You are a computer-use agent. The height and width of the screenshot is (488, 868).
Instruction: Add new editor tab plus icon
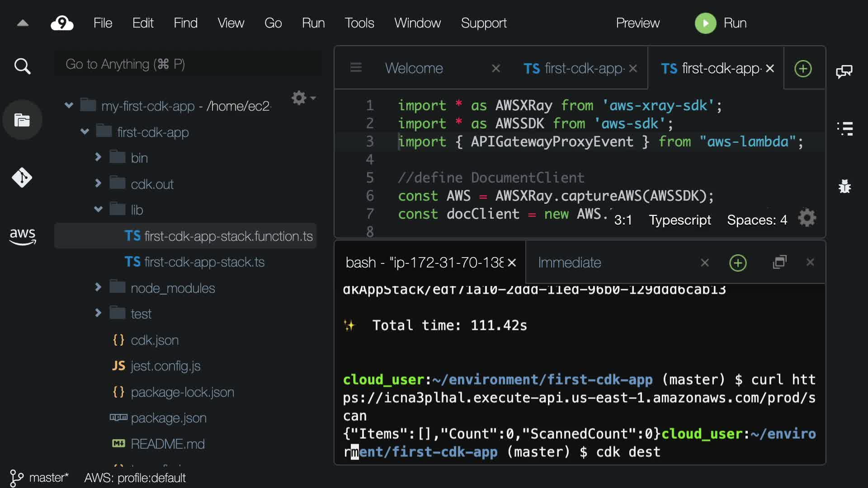[803, 69]
